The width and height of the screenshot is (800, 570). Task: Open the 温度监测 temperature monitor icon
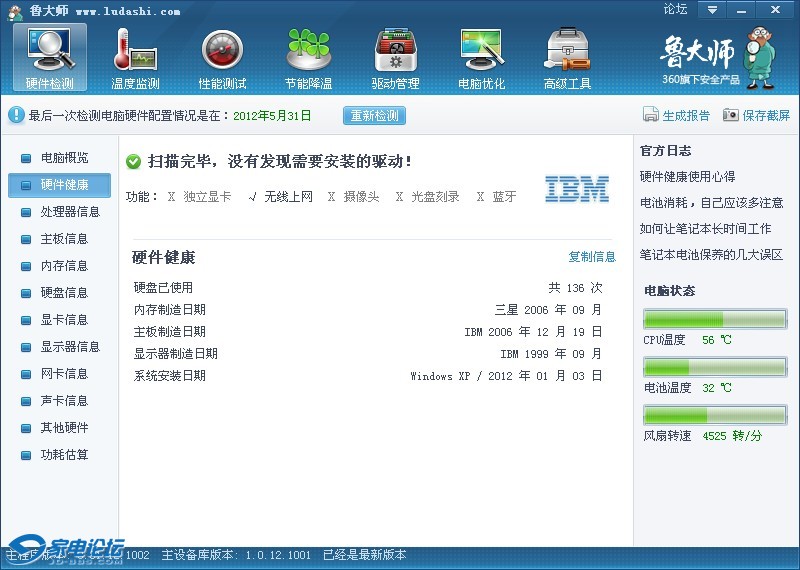(136, 50)
